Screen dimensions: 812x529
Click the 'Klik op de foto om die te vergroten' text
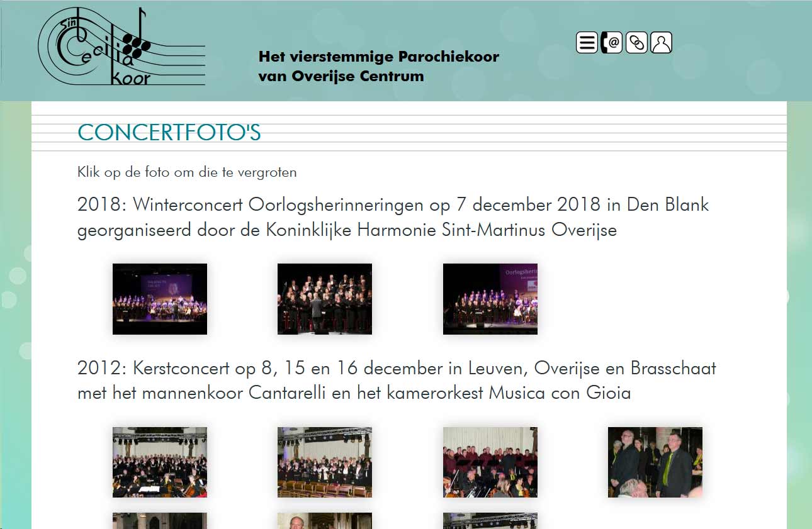click(187, 172)
